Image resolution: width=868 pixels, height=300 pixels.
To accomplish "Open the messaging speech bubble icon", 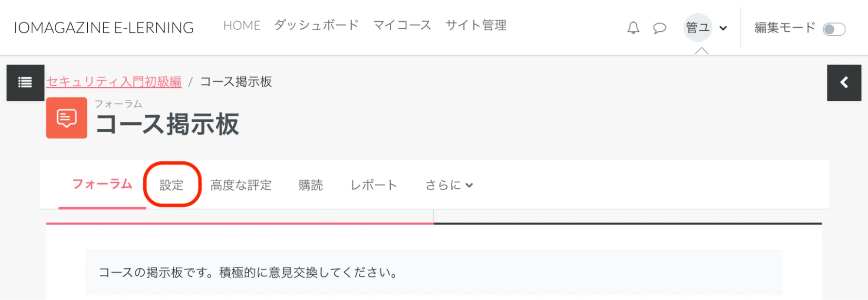I will [660, 28].
